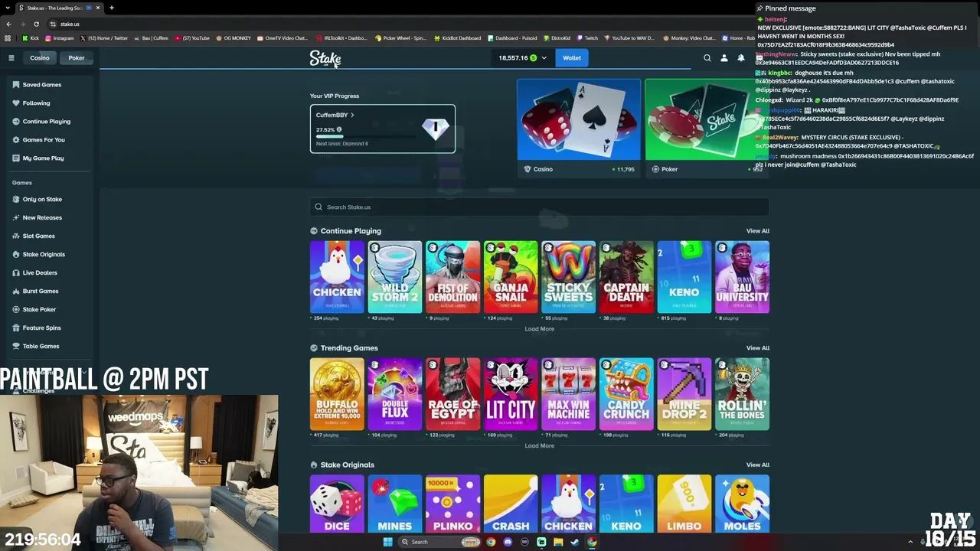Open the Sticky Sweets game
Screen dimensions: 980x551
click(569, 277)
